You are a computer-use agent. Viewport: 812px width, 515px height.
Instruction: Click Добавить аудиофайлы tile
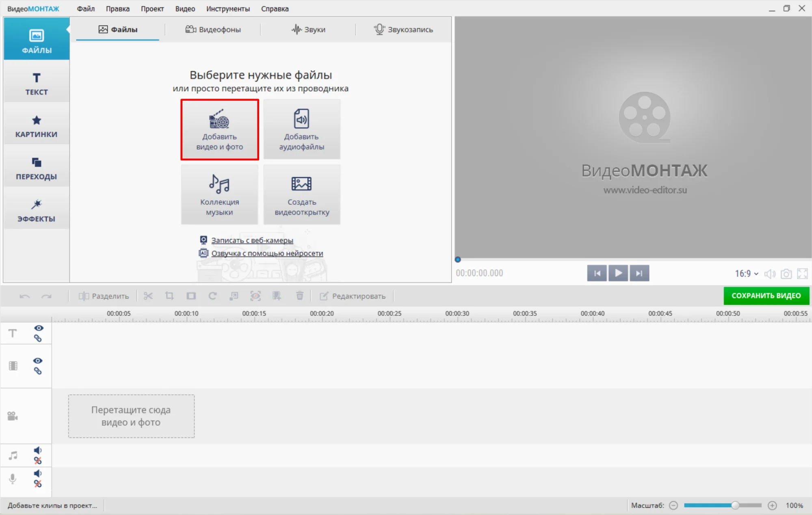tap(302, 129)
